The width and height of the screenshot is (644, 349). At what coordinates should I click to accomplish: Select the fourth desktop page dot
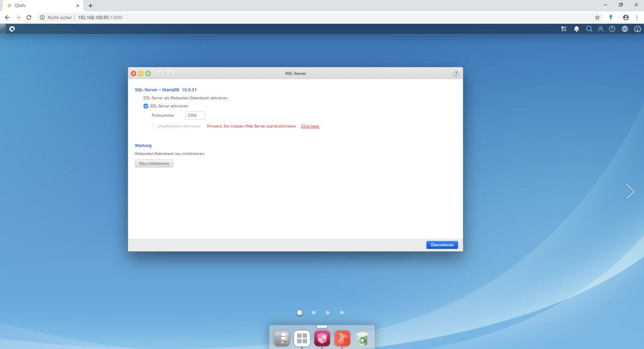(342, 313)
